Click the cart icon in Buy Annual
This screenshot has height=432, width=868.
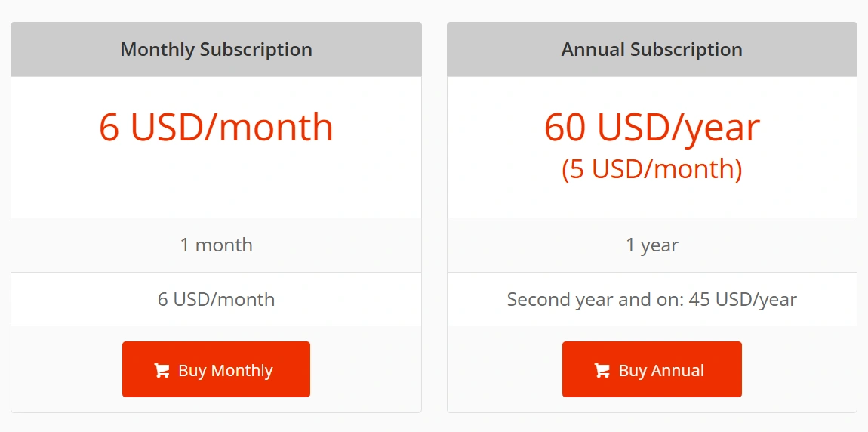pos(602,371)
